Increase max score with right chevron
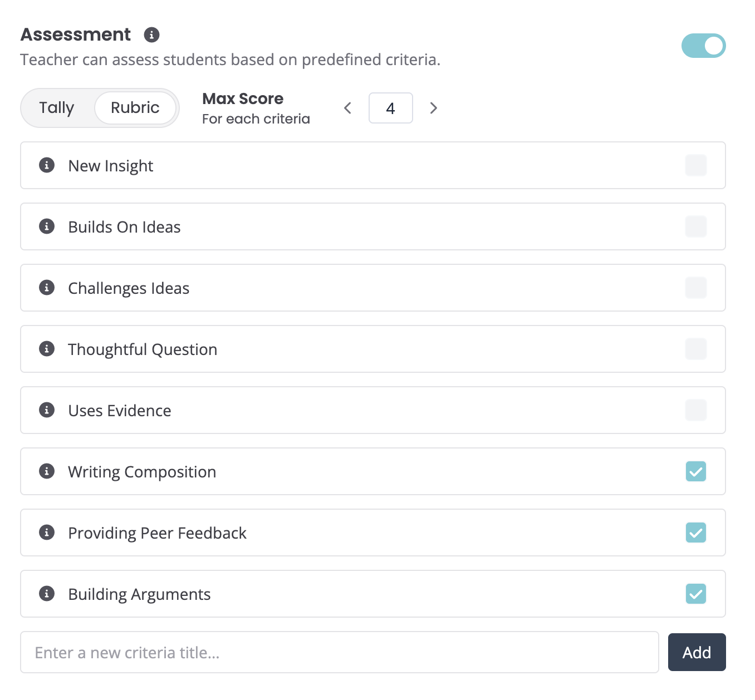Viewport: 755px width, 700px height. tap(434, 108)
